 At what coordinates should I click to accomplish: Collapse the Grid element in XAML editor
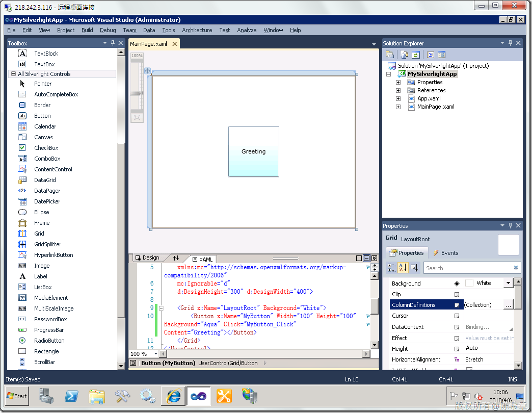coord(162,308)
